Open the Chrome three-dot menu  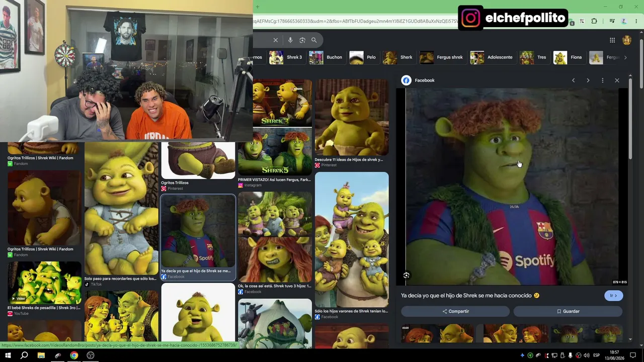[637, 21]
